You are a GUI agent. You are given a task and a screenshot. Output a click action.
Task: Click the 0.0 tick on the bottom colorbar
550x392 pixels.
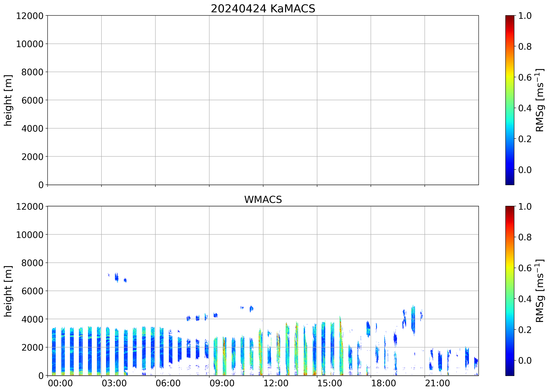pyautogui.click(x=525, y=361)
